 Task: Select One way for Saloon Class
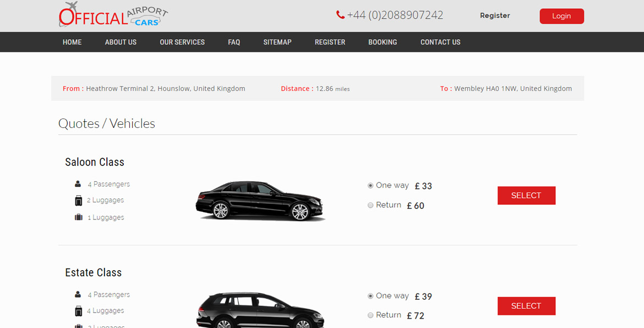pyautogui.click(x=370, y=186)
